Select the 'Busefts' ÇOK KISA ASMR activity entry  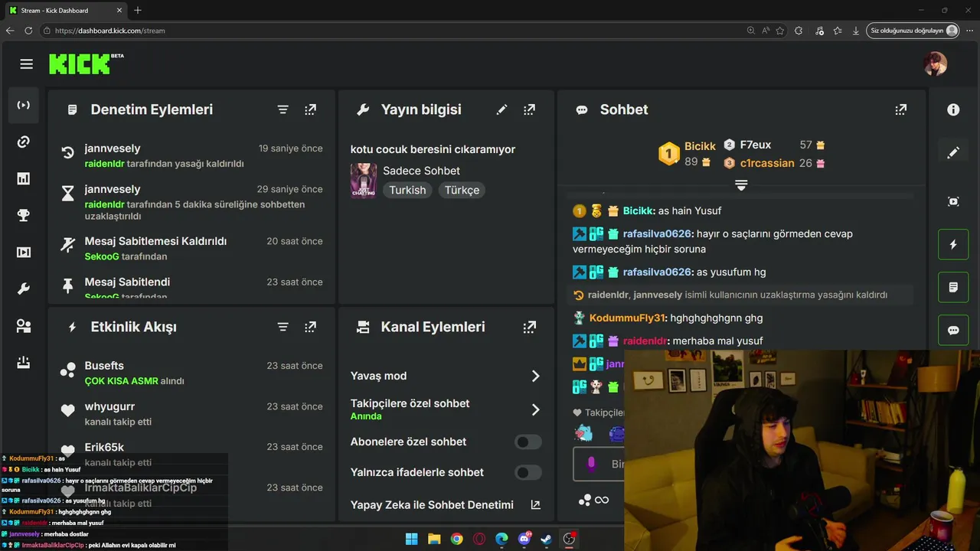[191, 373]
